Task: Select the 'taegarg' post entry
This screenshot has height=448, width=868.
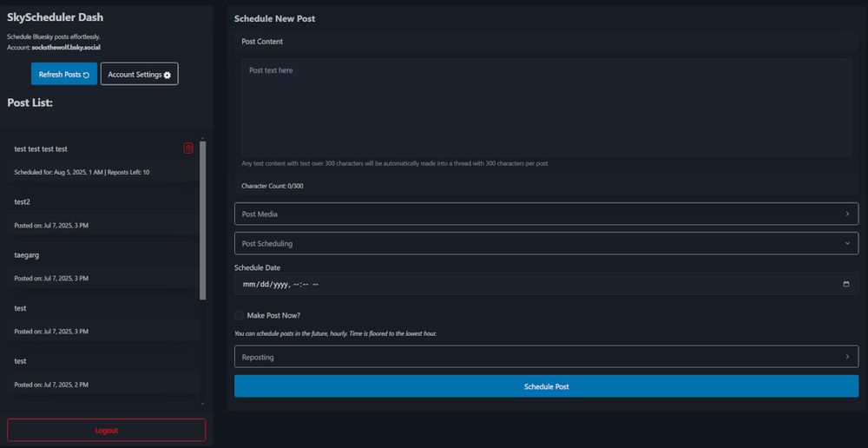Action: (x=27, y=255)
